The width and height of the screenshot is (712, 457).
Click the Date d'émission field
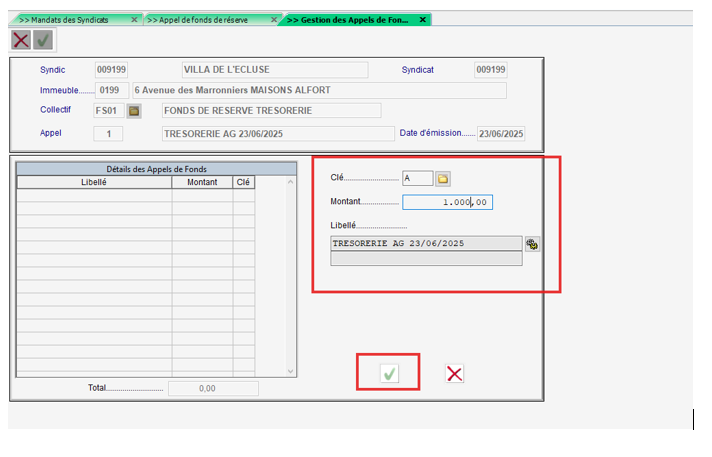[500, 134]
